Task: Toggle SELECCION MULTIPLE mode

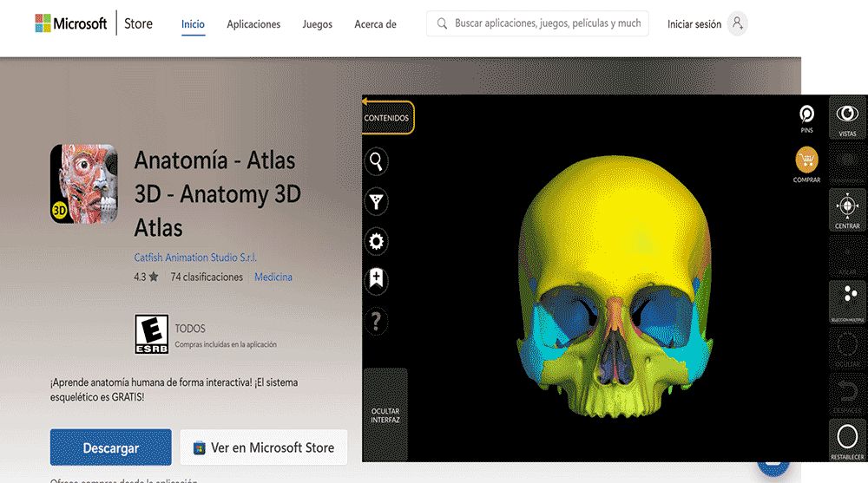Action: (847, 302)
